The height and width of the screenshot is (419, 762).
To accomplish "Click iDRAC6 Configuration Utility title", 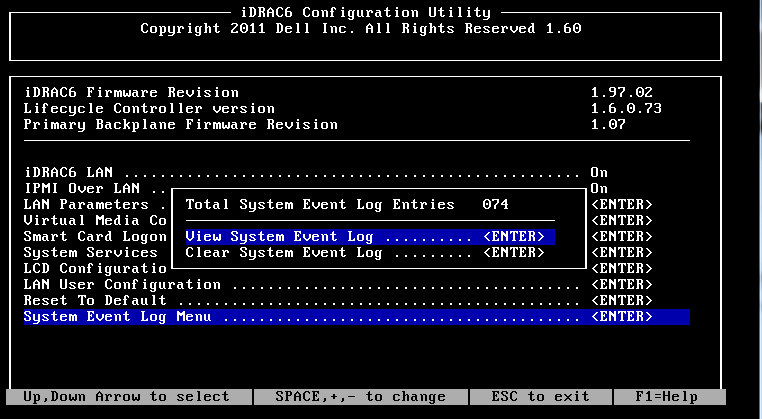I will click(x=366, y=12).
